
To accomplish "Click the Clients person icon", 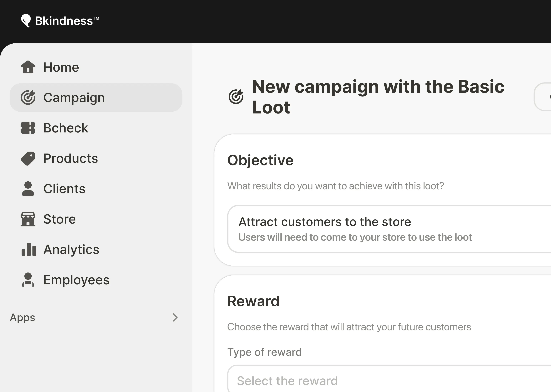I will click(28, 189).
